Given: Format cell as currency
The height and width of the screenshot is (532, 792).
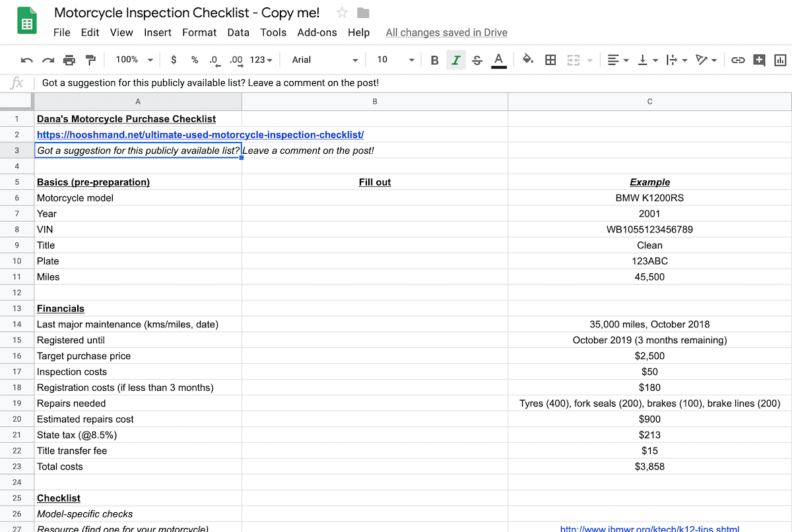Looking at the screenshot, I should [174, 60].
